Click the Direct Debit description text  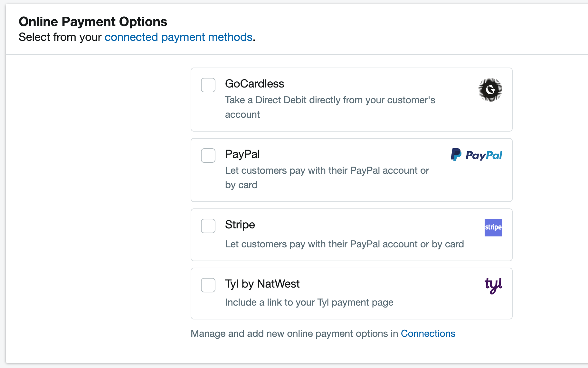pyautogui.click(x=330, y=107)
